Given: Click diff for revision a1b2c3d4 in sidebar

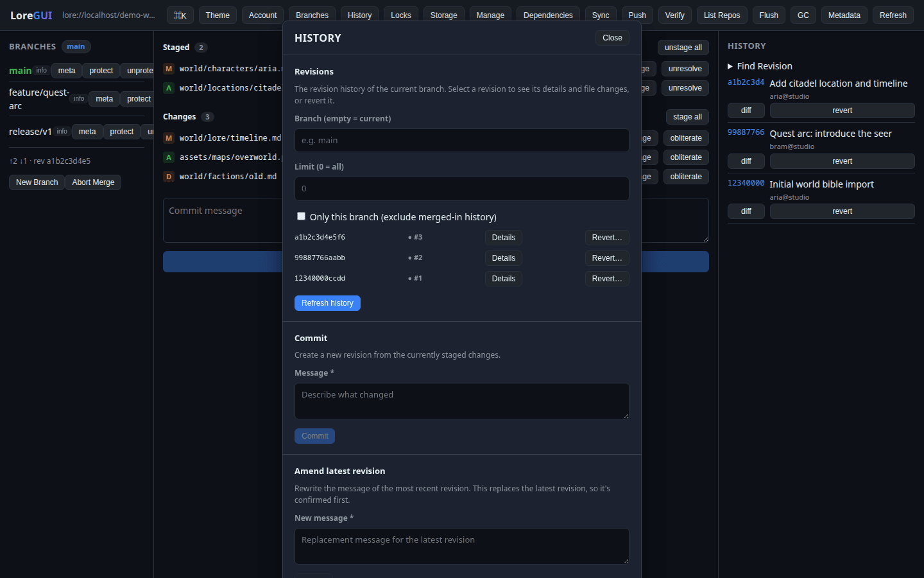Looking at the screenshot, I should coord(746,110).
